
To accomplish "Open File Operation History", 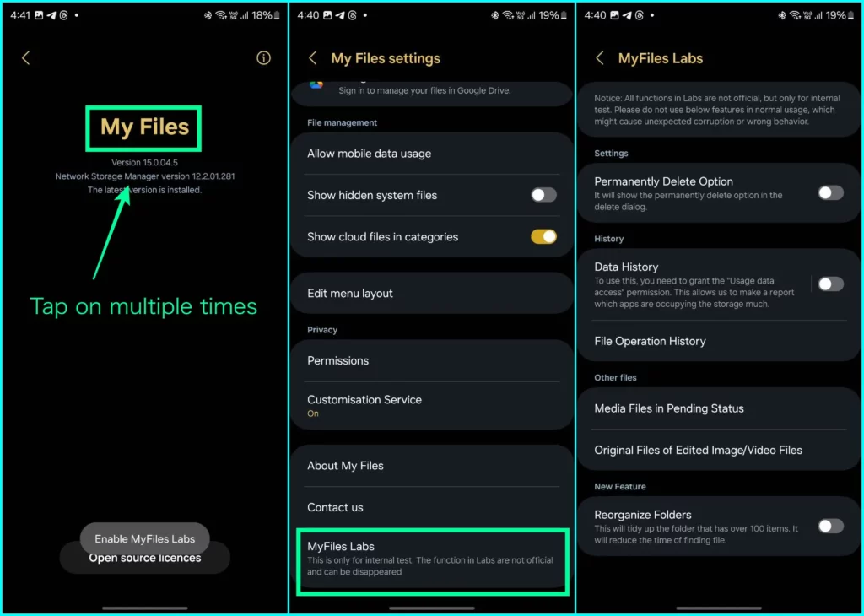I will tap(719, 341).
